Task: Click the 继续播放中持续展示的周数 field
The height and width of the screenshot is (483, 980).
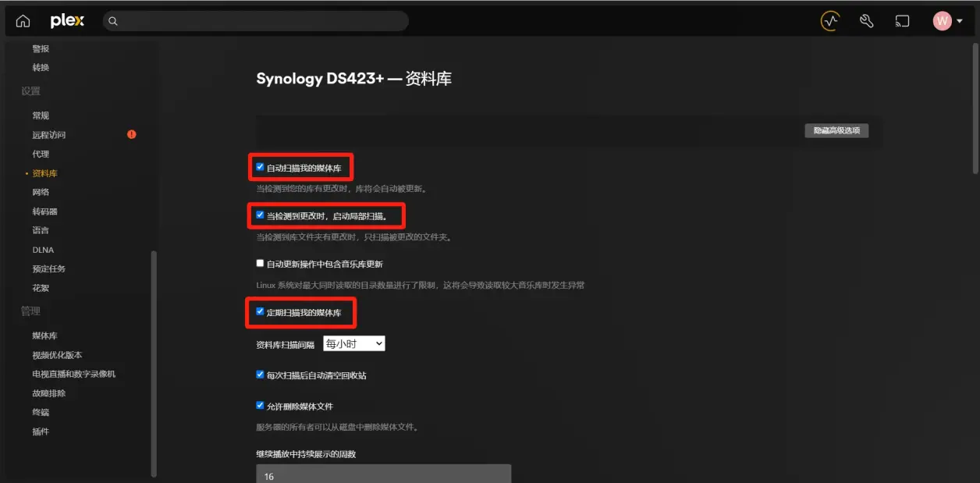Action: [x=384, y=474]
